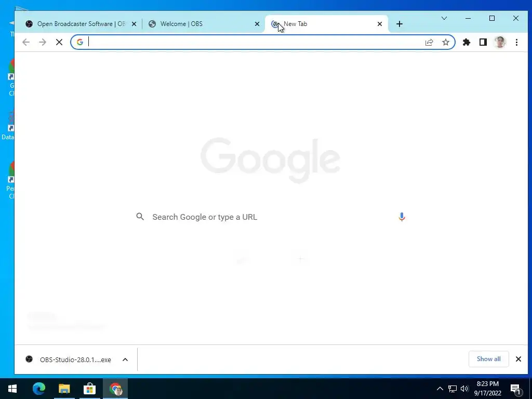Open the Chrome profile avatar

pos(500,42)
